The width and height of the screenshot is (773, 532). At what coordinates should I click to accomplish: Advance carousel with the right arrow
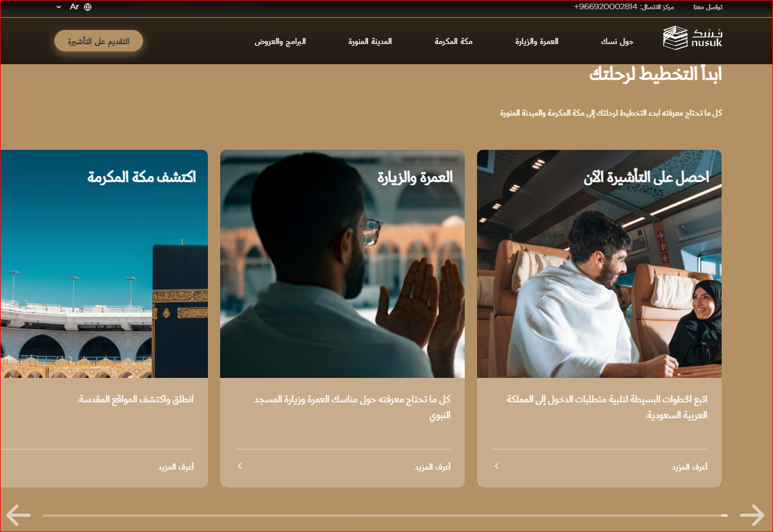pyautogui.click(x=752, y=515)
